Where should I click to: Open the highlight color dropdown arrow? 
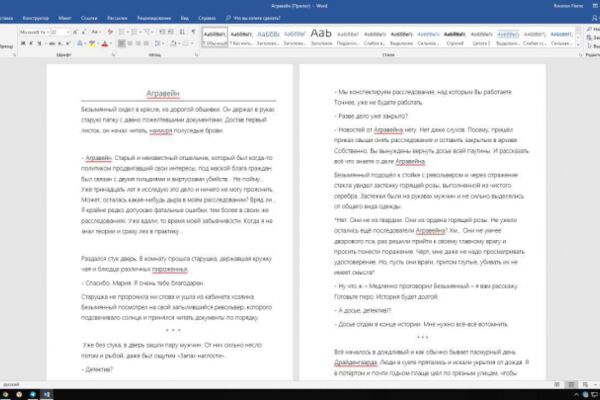pyautogui.click(x=98, y=43)
